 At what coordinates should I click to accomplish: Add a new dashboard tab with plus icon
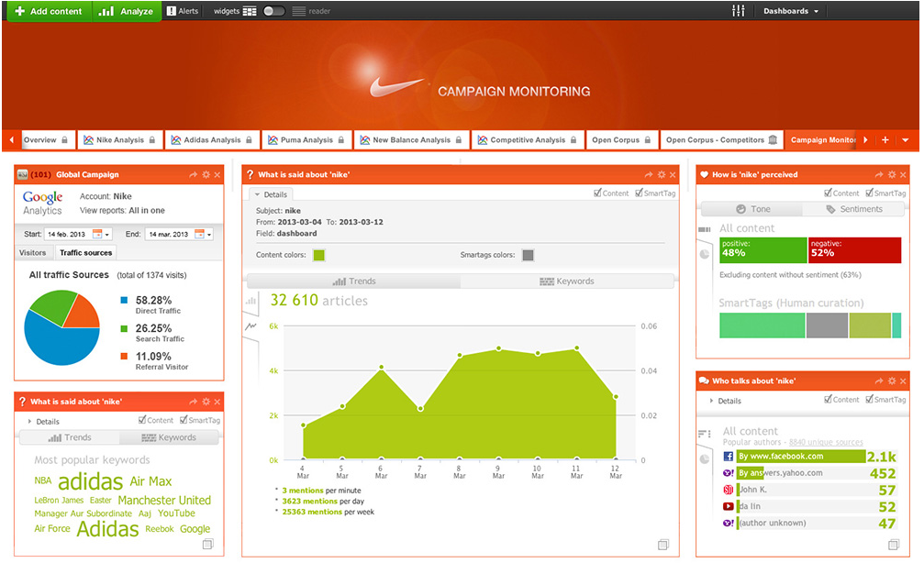pos(885,140)
